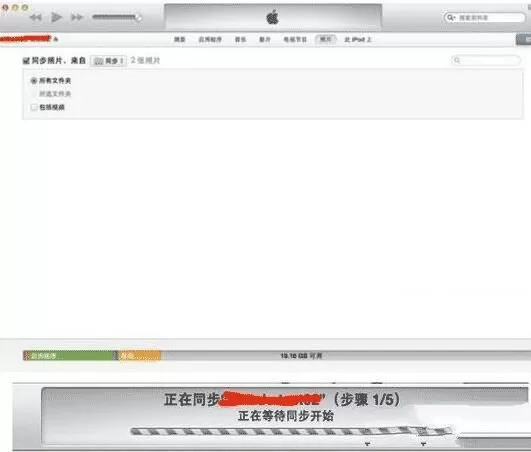Click the fast-forward playback button
Viewport: 531px width, 452px height.
point(77,17)
